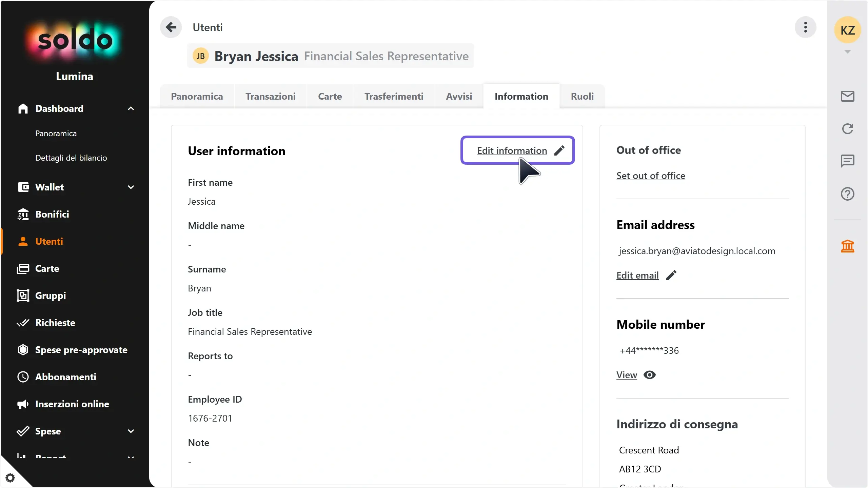868x488 pixels.
Task: Click the View mobile number link
Action: (627, 375)
